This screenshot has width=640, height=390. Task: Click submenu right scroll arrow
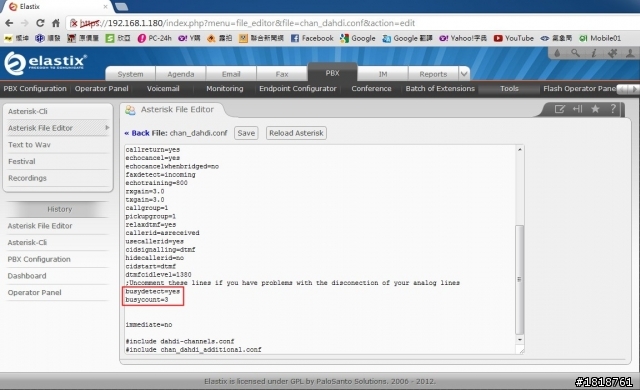[634, 89]
